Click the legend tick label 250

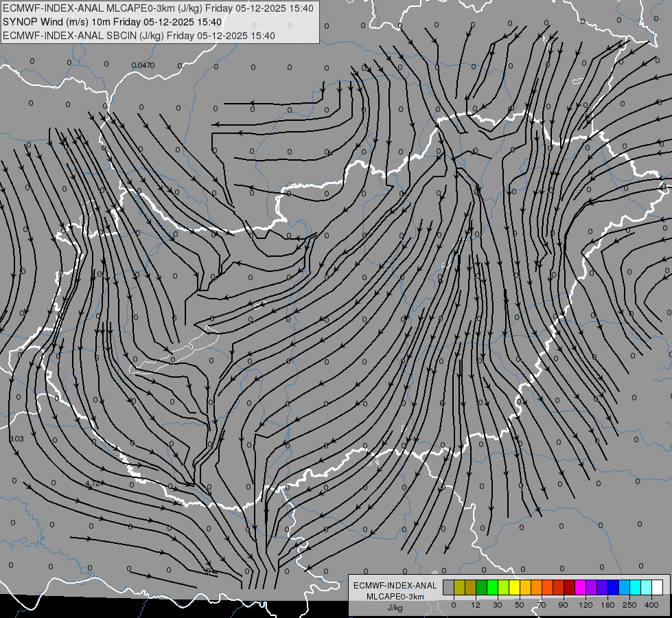click(x=629, y=605)
